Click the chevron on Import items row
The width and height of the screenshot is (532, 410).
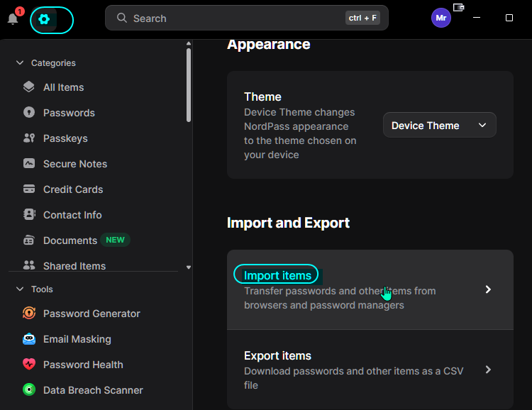(488, 289)
